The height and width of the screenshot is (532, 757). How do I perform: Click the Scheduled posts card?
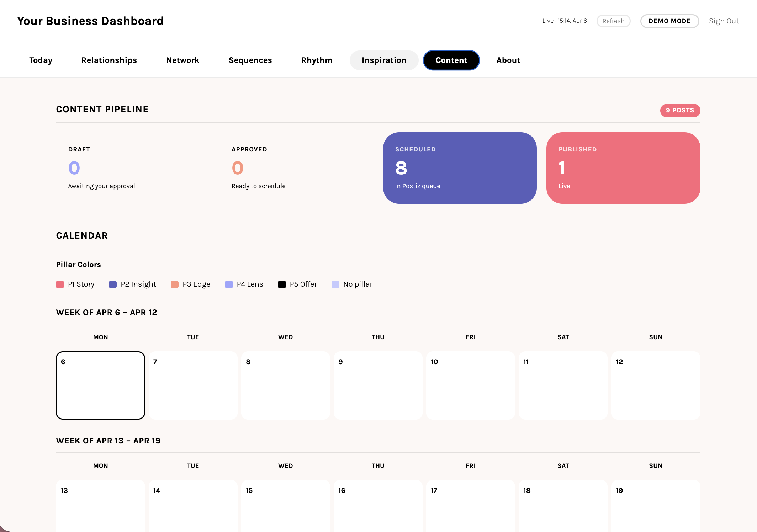point(460,168)
